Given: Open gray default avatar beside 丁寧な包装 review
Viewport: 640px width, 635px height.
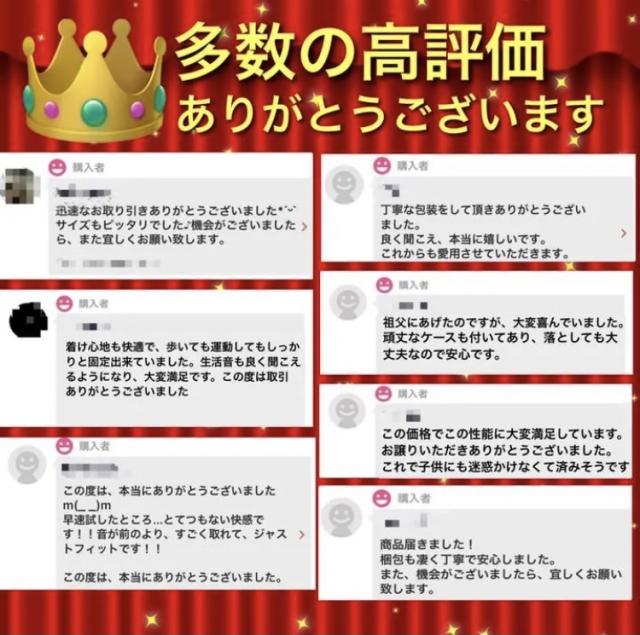Looking at the screenshot, I should coord(344,184).
